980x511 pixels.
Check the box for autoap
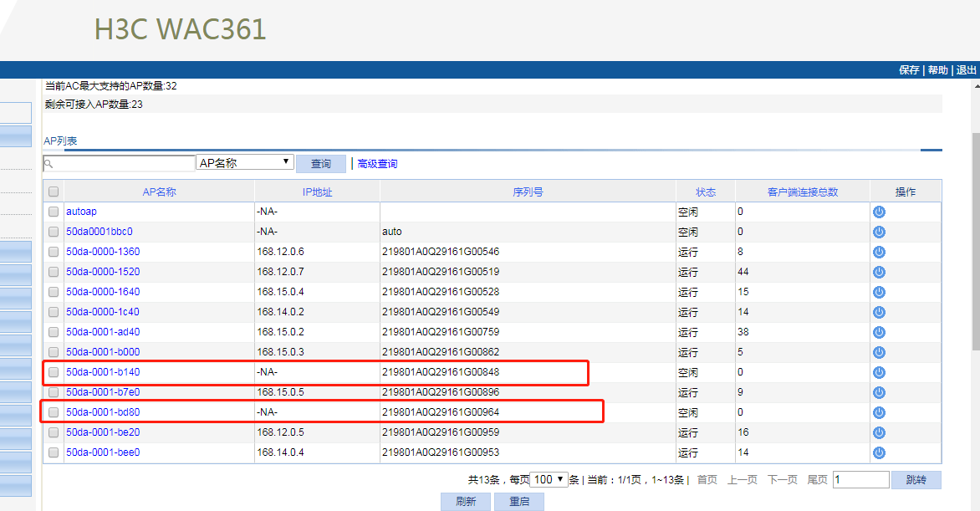[x=54, y=212]
